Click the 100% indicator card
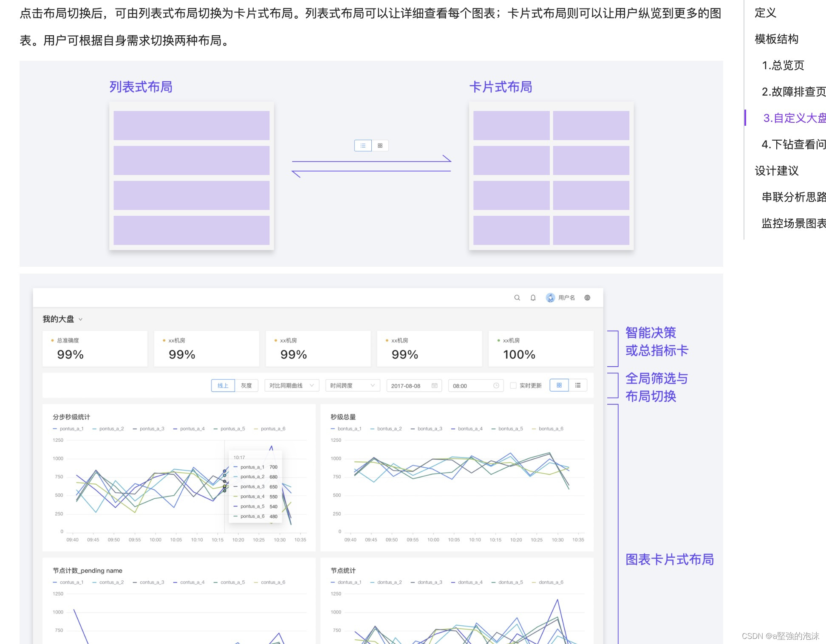 541,348
